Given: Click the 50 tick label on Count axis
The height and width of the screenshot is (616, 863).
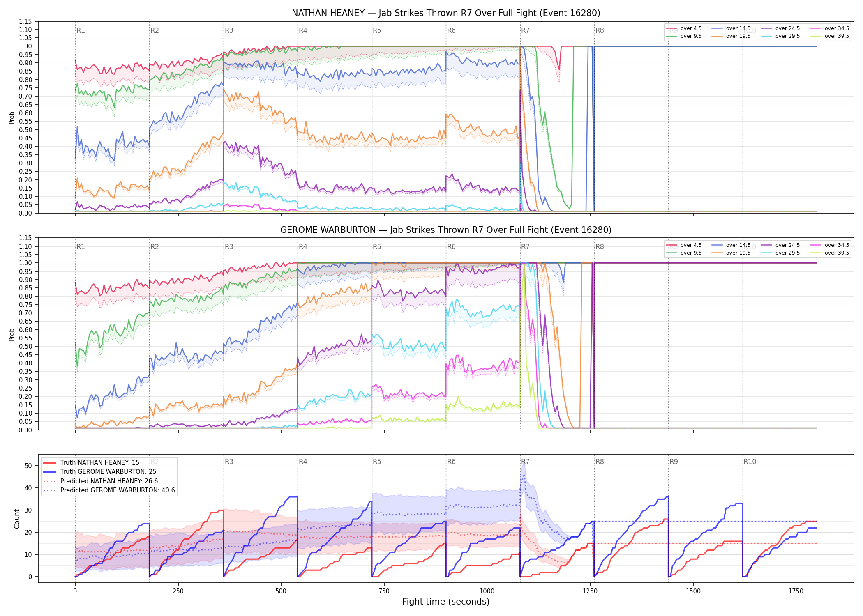Looking at the screenshot, I should (x=28, y=466).
